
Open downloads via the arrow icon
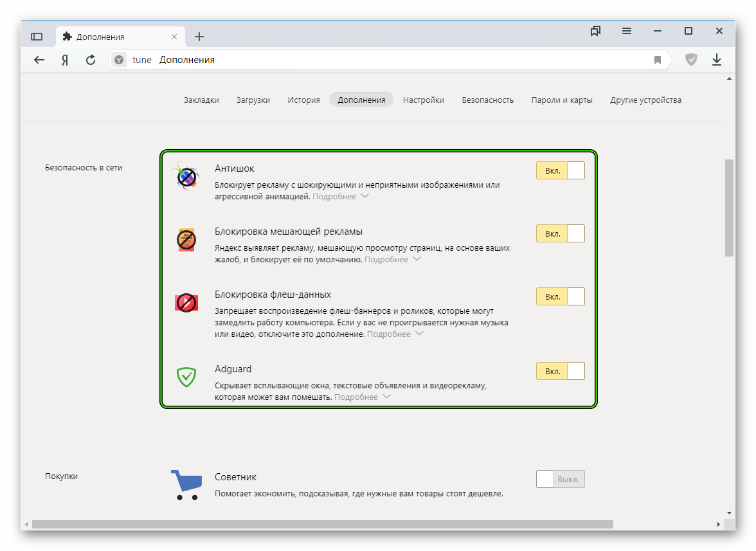tap(717, 60)
